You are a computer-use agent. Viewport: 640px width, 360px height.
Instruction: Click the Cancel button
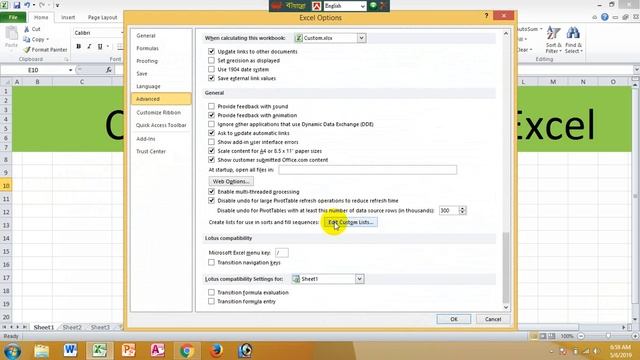point(493,319)
